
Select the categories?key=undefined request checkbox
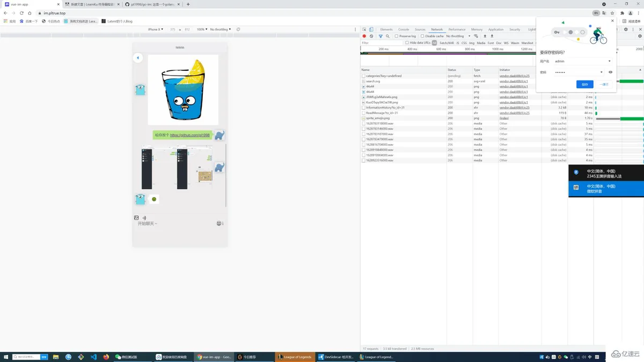pos(363,76)
